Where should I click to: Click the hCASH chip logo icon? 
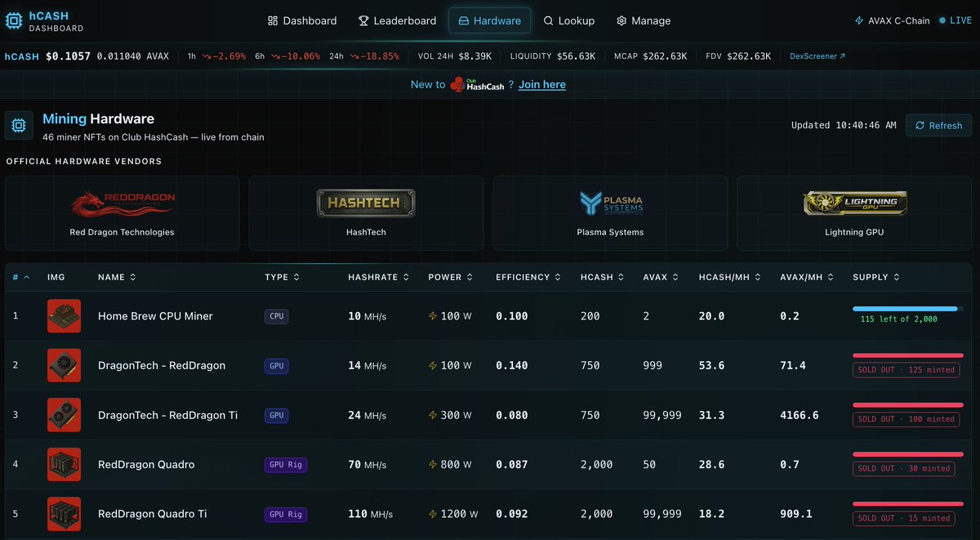pyautogui.click(x=14, y=21)
